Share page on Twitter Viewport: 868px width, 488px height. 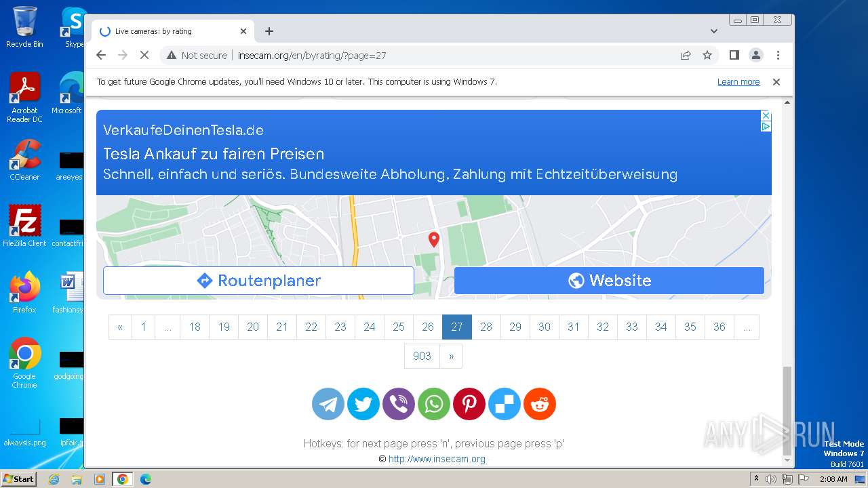tap(363, 404)
